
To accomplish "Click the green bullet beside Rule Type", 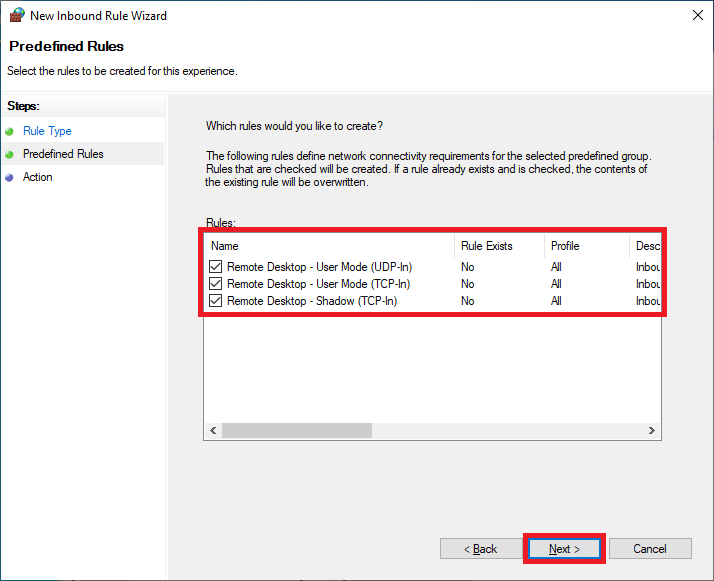I will 10,132.
